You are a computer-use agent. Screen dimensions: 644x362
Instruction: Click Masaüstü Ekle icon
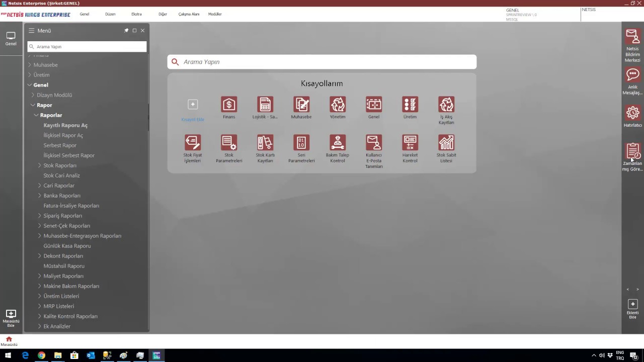click(x=11, y=314)
